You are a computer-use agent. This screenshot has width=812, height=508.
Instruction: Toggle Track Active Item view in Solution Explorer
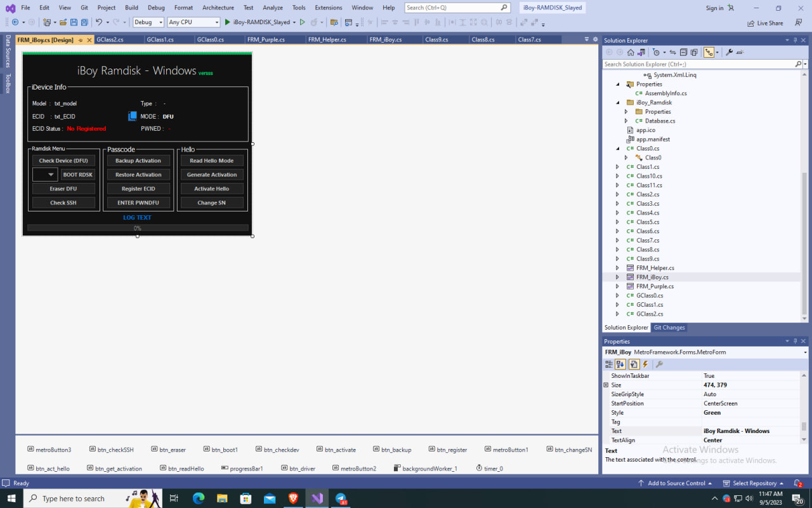709,53
